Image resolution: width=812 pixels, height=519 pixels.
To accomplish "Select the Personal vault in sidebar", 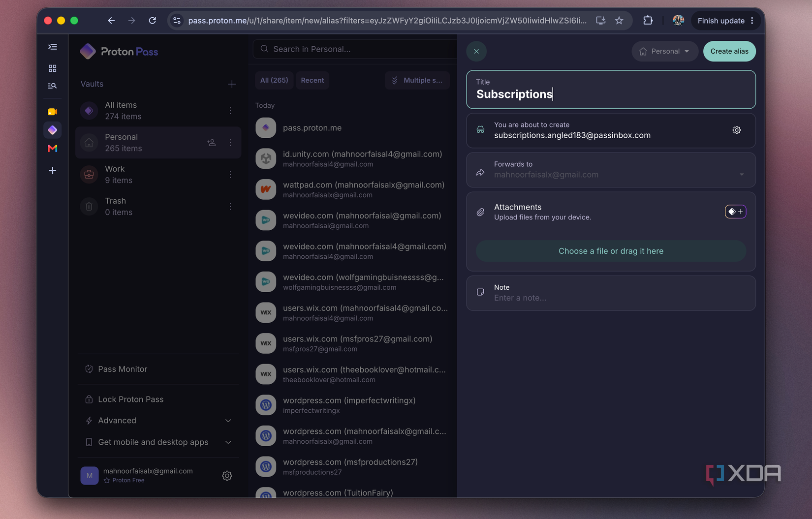I will pyautogui.click(x=158, y=143).
